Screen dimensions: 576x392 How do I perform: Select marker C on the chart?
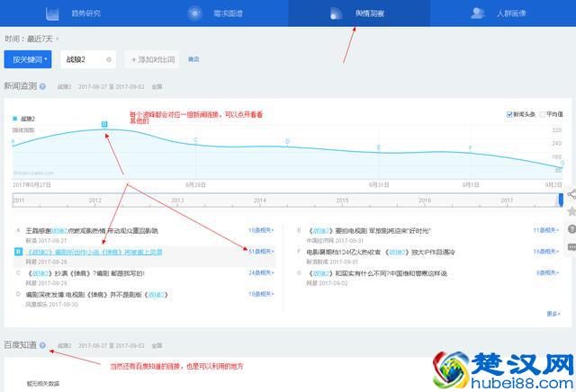[196, 140]
